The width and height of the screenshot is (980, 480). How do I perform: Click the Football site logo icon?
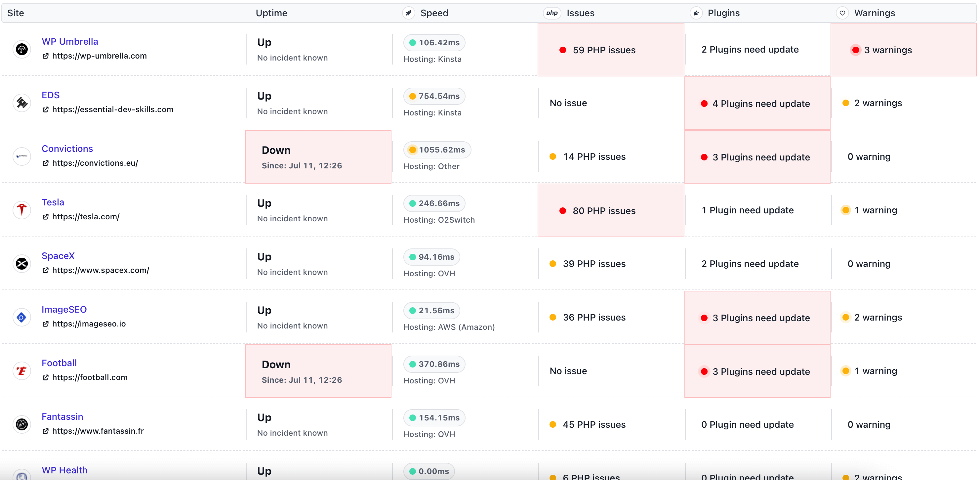[x=22, y=371]
